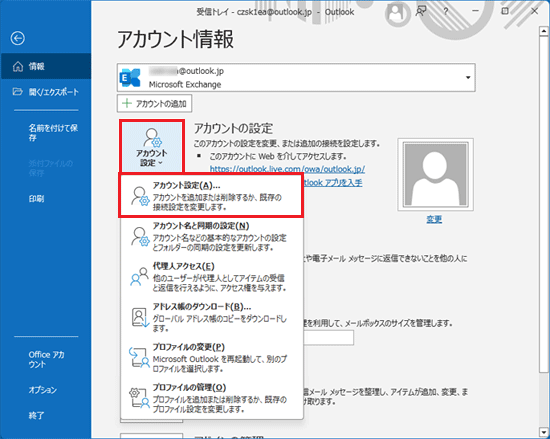550x439 pixels.
Task: Toggle the アカウント設定 dropdown button
Action: [x=152, y=147]
